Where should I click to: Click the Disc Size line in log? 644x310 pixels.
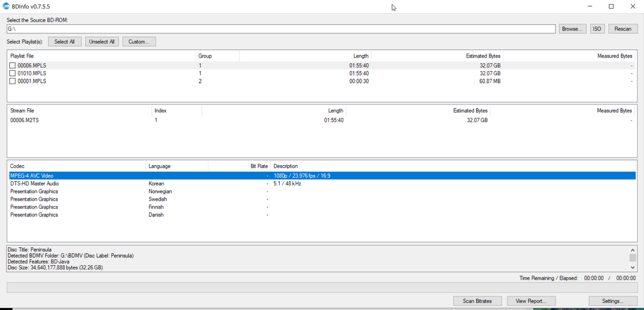click(55, 268)
